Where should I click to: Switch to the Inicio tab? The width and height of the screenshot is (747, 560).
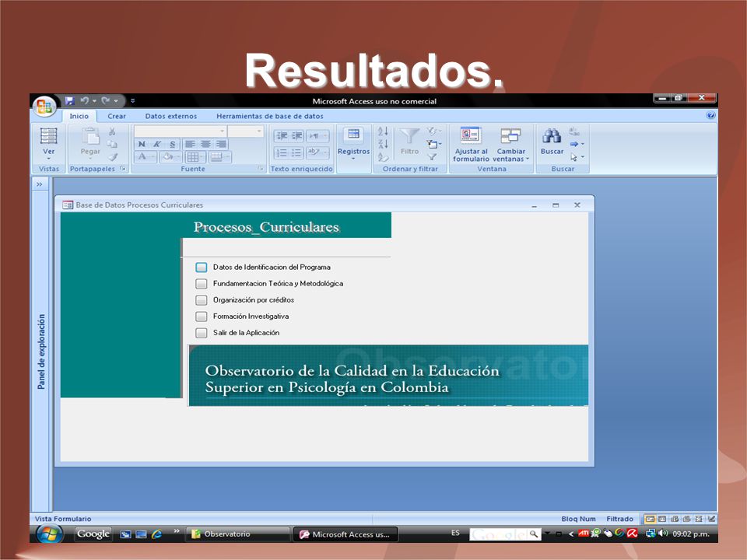coord(79,116)
